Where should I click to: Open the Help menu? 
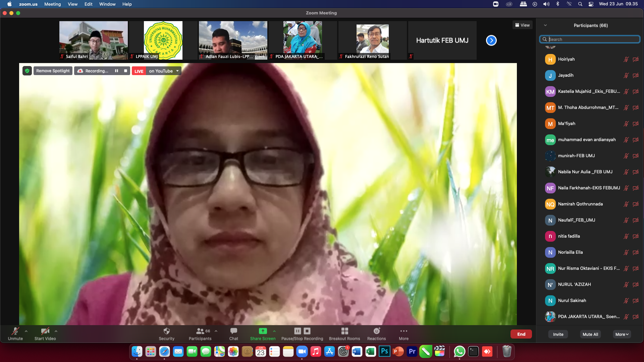pyautogui.click(x=127, y=4)
